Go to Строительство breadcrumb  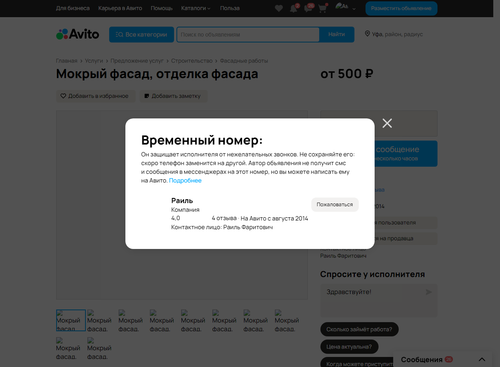click(192, 61)
